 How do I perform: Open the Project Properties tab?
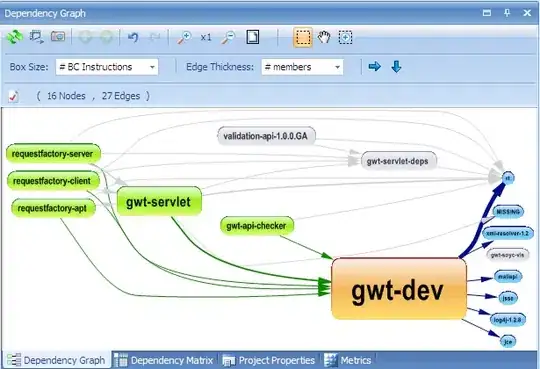tap(269, 360)
